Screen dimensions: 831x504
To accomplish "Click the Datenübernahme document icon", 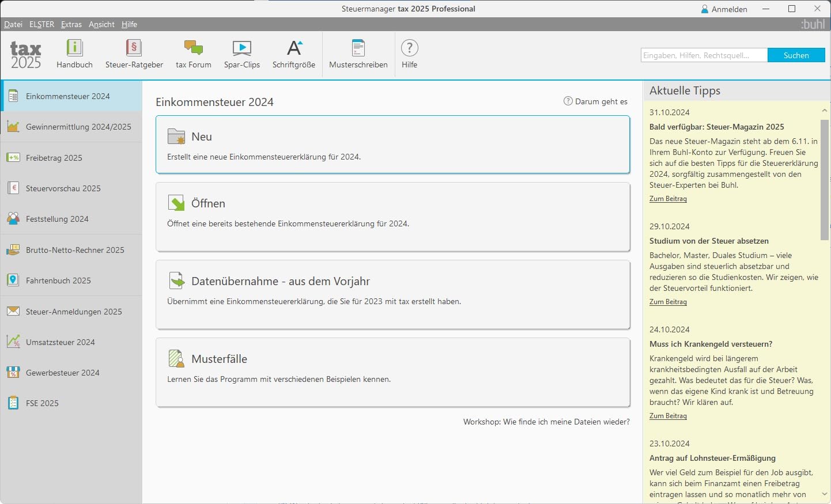I will coord(176,281).
